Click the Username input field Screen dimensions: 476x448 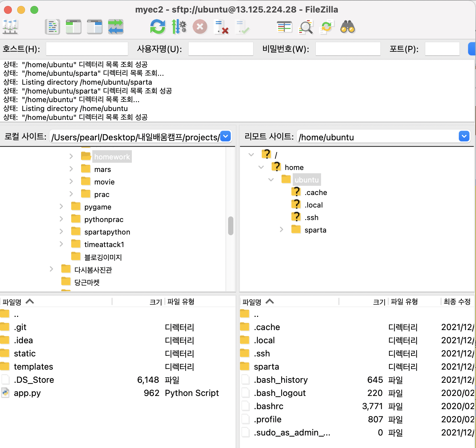coord(221,49)
